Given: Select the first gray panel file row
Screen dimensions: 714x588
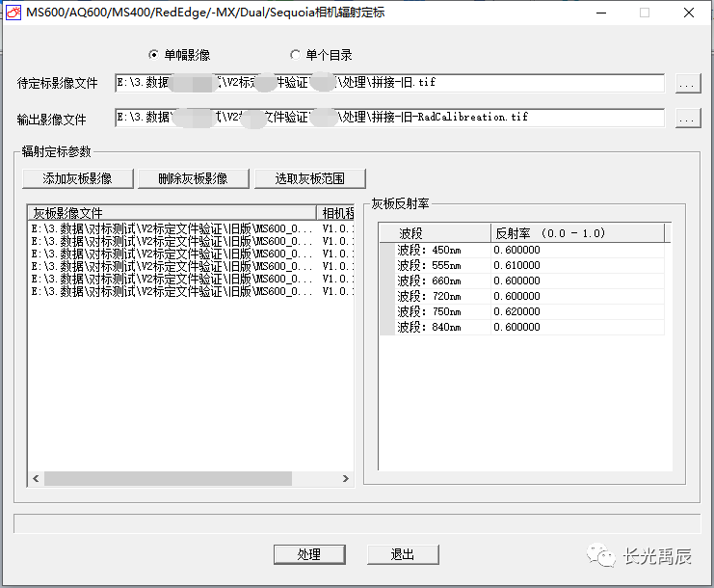Looking at the screenshot, I should pos(172,228).
